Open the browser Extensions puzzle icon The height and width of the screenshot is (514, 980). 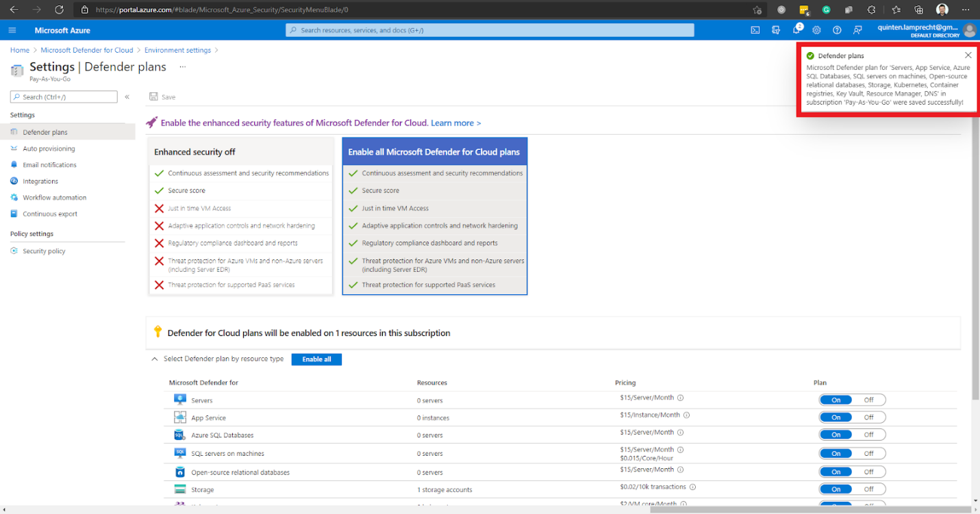(871, 10)
